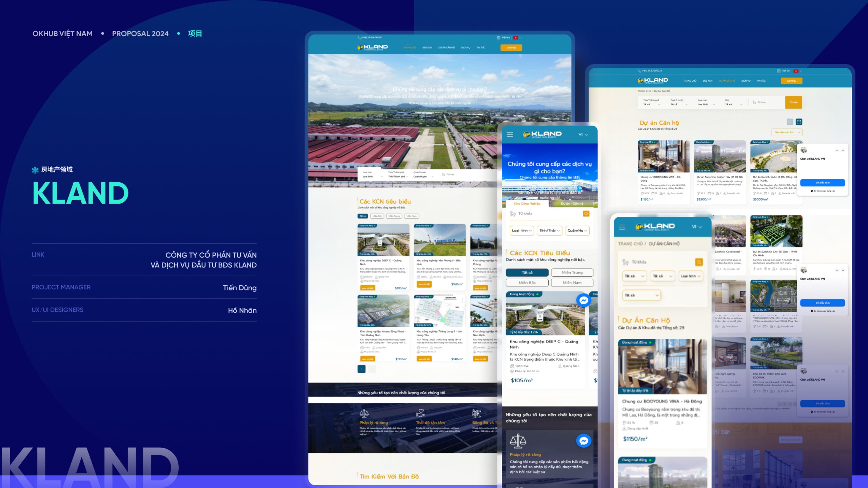Tap the orange search icon in mobile homepage mockup
The width and height of the screenshot is (868, 488).
coord(586,213)
